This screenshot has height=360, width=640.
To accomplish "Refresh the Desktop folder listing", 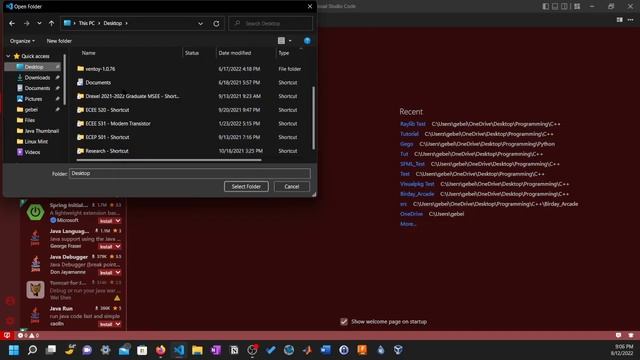I will coord(216,24).
